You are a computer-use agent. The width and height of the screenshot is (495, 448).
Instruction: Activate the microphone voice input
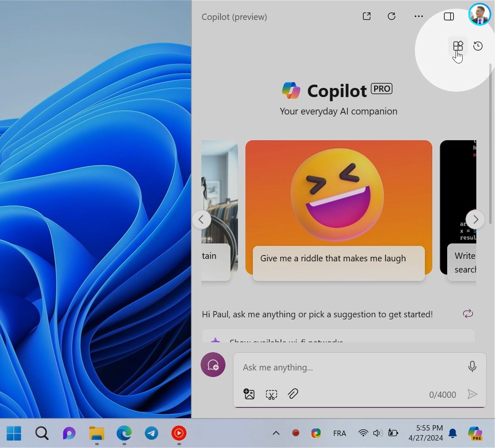point(472,366)
